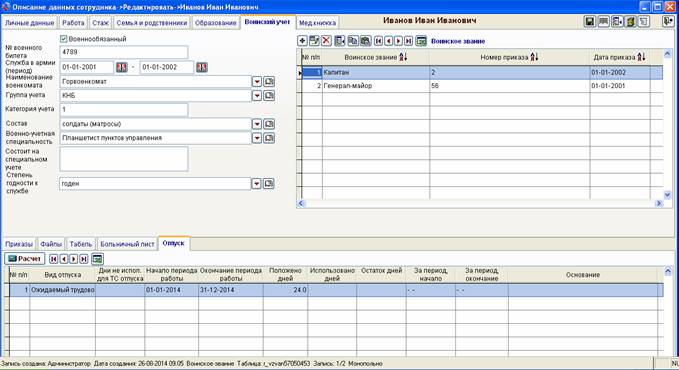The image size is (679, 370).
Task: Open the Файлы bottom tab
Action: click(x=51, y=244)
